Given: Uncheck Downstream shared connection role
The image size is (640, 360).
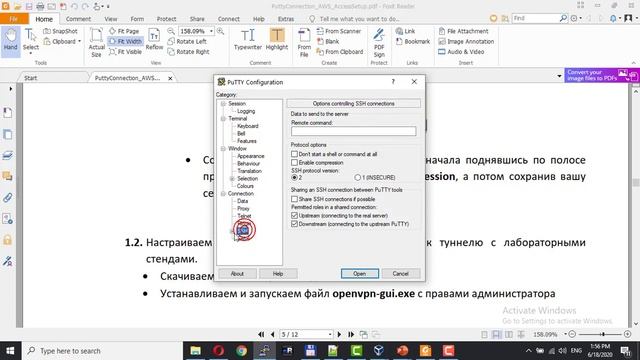Looking at the screenshot, I should (x=294, y=224).
